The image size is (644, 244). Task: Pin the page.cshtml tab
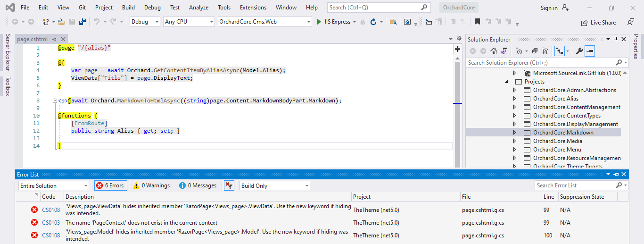pos(54,39)
